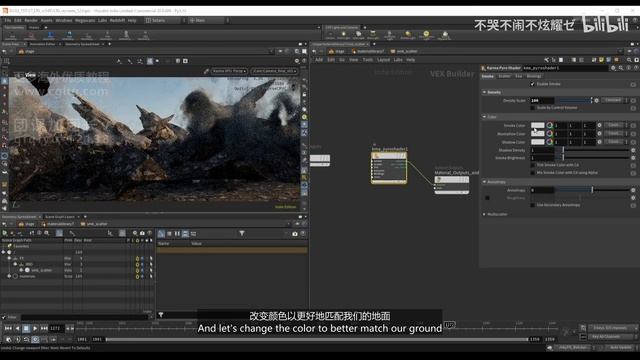Open the Add menu in network editor
Viewport: 640px width, 360px height.
pos(319,60)
